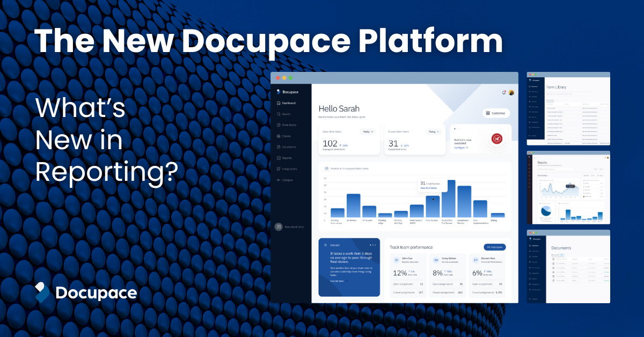
Task: Open Today dropdown on Closed Work Items card
Action: 434,131
